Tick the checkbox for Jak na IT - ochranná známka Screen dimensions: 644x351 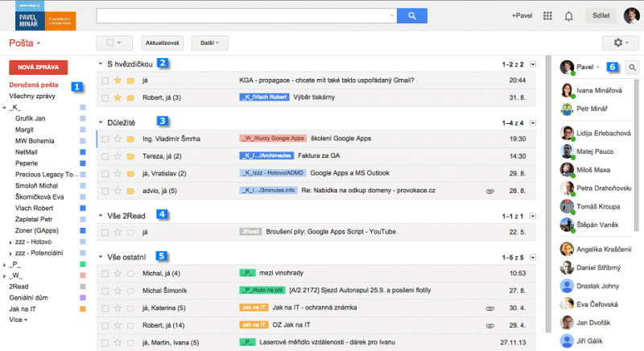tap(105, 308)
